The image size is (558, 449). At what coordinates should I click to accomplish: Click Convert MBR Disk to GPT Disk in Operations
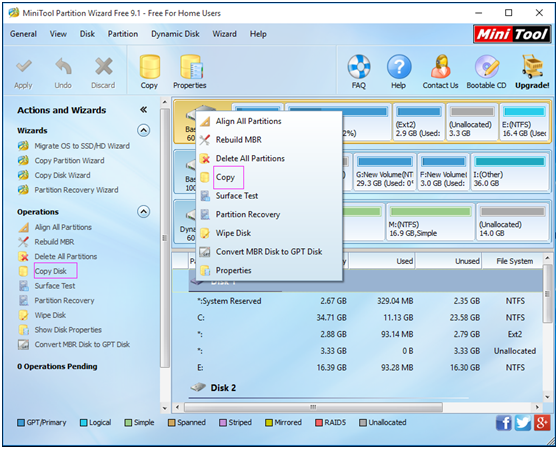[x=82, y=344]
